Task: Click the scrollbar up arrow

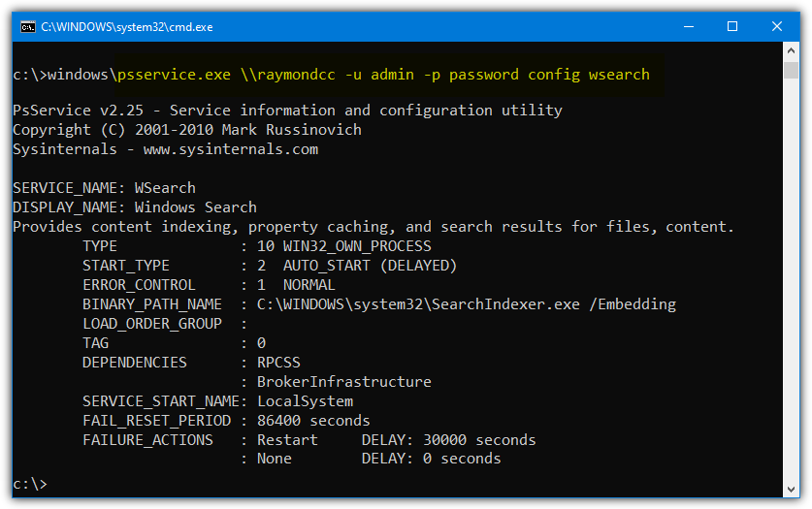Action: click(791, 50)
